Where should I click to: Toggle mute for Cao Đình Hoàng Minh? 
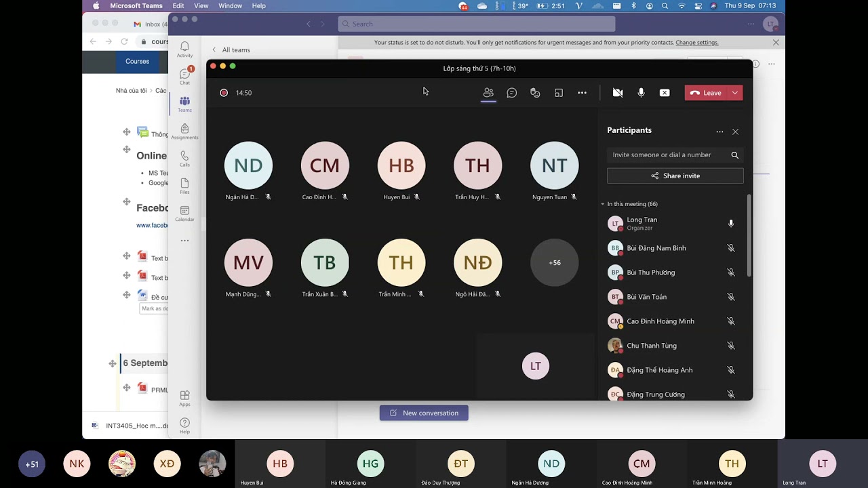[x=731, y=321]
